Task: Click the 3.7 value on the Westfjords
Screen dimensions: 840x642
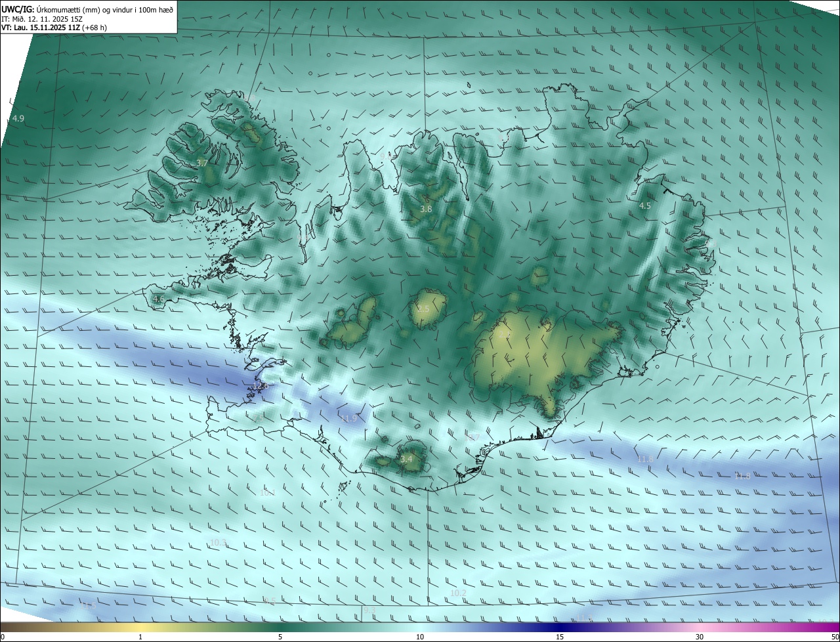Action: tap(202, 163)
